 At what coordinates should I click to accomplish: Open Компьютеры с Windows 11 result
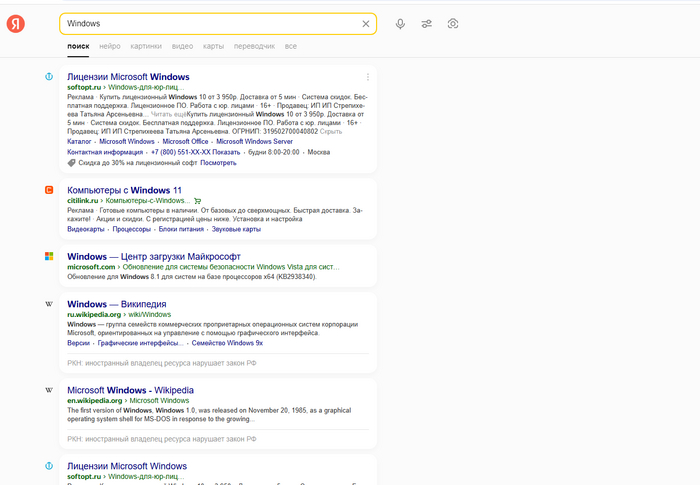(125, 190)
